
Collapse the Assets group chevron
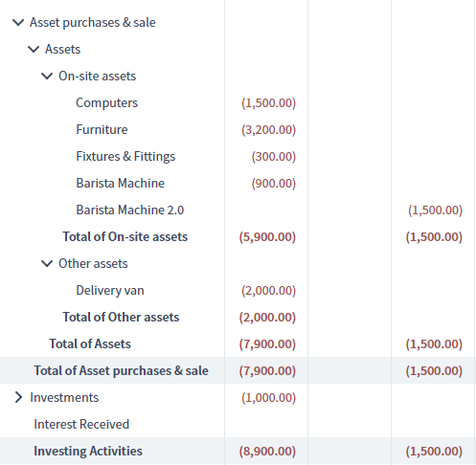(x=34, y=50)
